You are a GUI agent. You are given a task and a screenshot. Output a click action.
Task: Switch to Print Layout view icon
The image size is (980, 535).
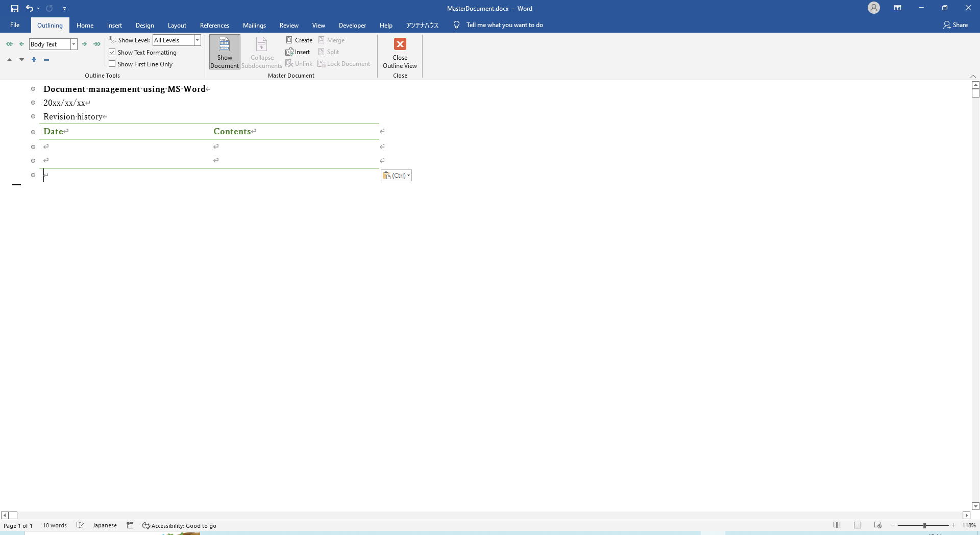tap(857, 525)
